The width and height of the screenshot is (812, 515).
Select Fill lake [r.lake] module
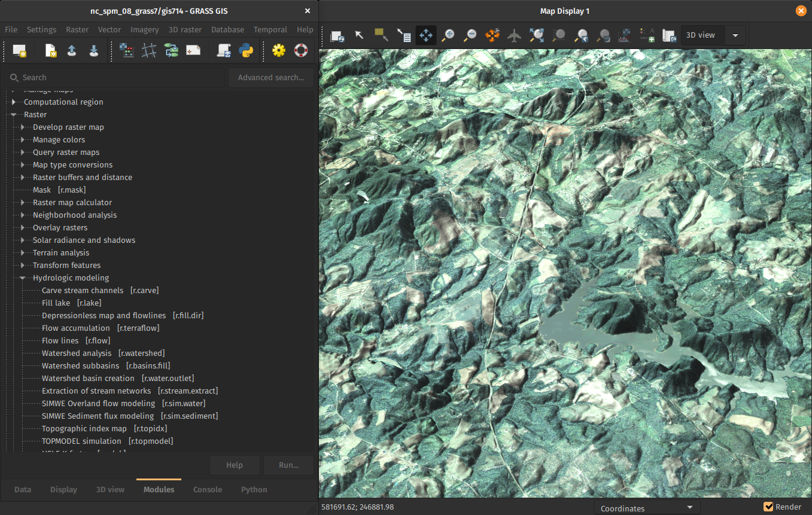click(x=72, y=303)
